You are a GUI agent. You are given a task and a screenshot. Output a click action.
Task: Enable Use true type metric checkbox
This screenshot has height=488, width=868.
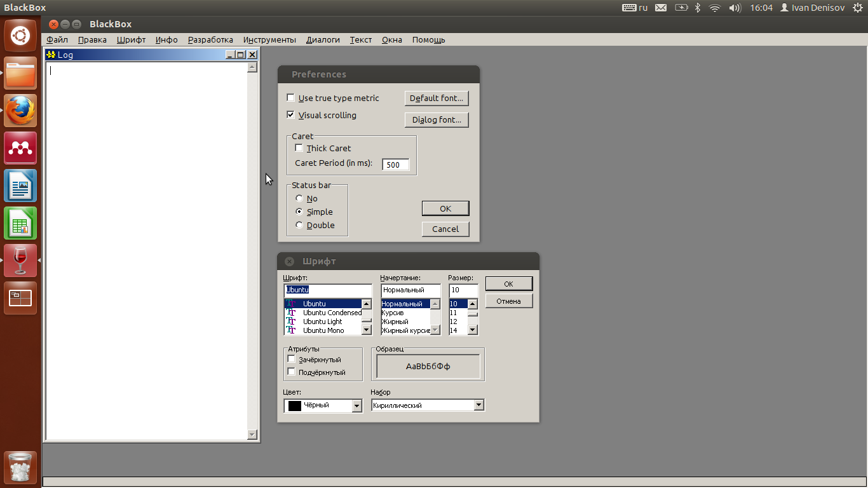tap(291, 98)
